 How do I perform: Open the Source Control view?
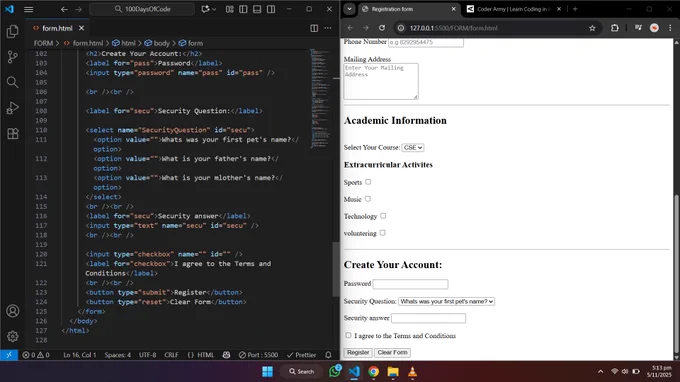tap(13, 57)
